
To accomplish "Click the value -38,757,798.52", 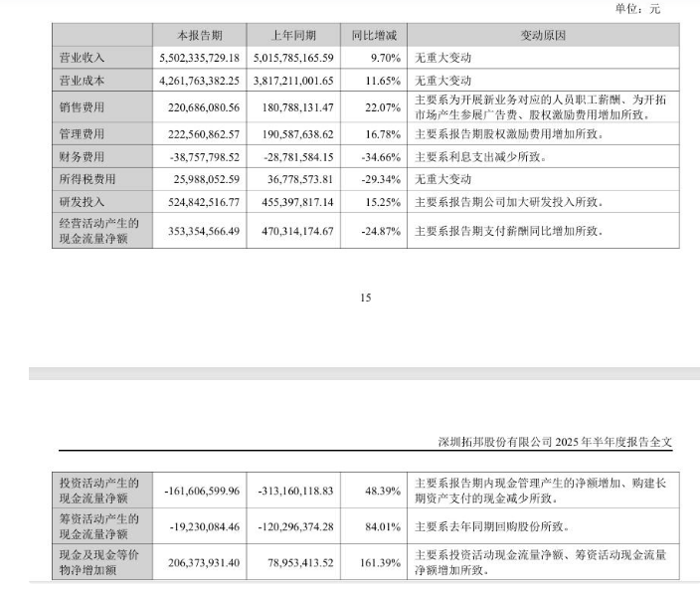I will point(205,157).
